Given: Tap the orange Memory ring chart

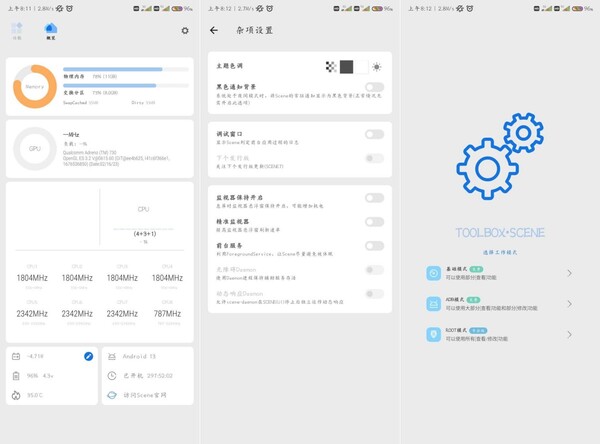Looking at the screenshot, I should click(x=35, y=87).
